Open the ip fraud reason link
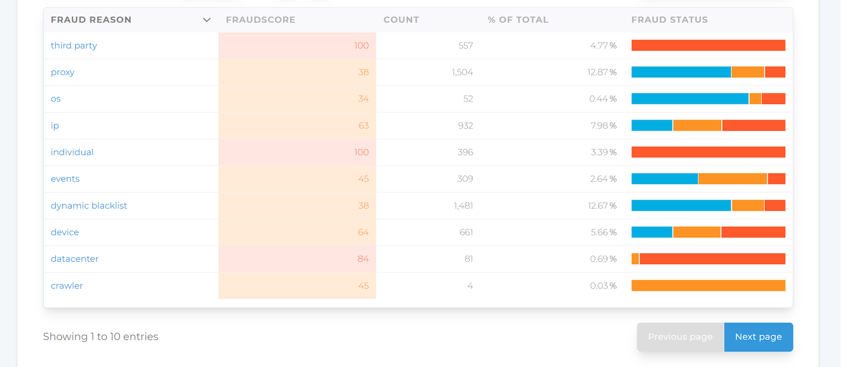The height and width of the screenshot is (367, 868). point(55,126)
